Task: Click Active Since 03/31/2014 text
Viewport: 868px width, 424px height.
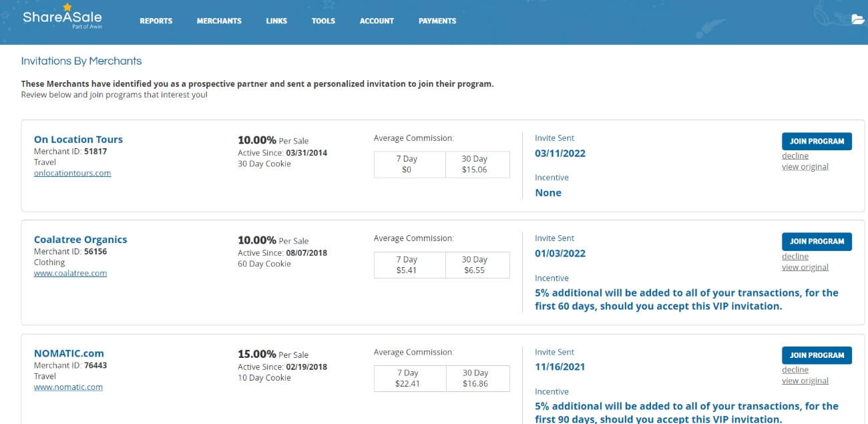Action: tap(282, 153)
